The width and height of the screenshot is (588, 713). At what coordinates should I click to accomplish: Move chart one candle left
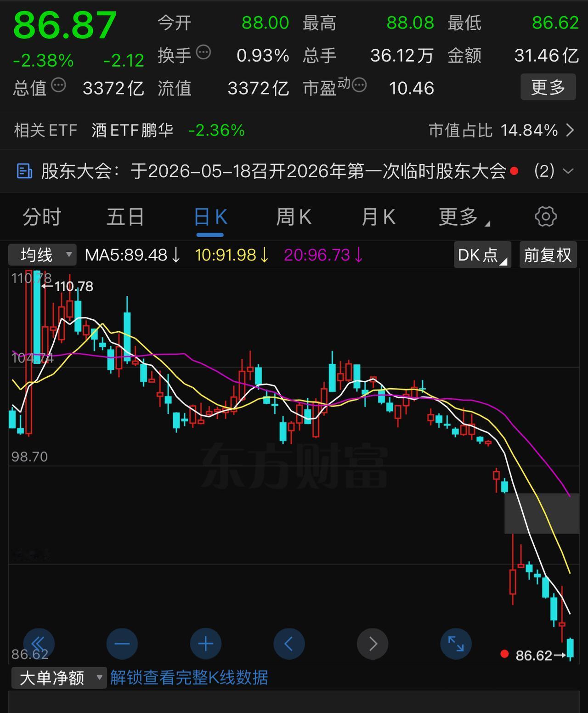point(289,644)
